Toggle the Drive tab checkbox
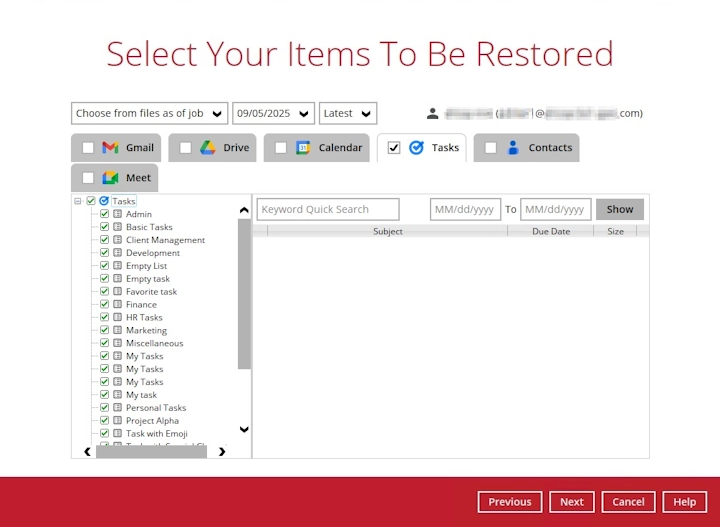 185,148
